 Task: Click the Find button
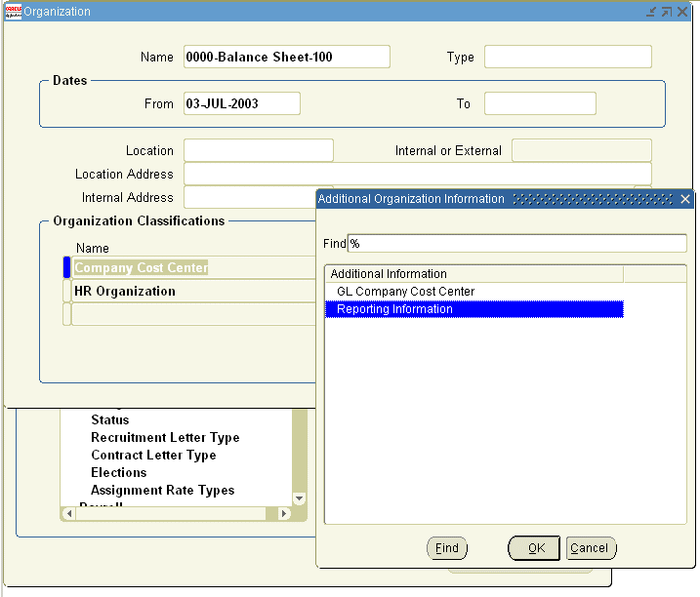point(447,548)
